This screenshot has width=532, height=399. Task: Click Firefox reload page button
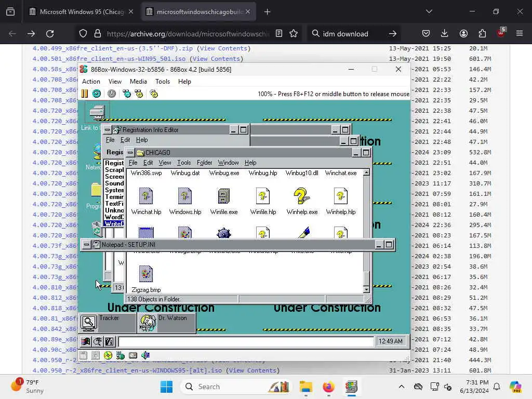(50, 34)
